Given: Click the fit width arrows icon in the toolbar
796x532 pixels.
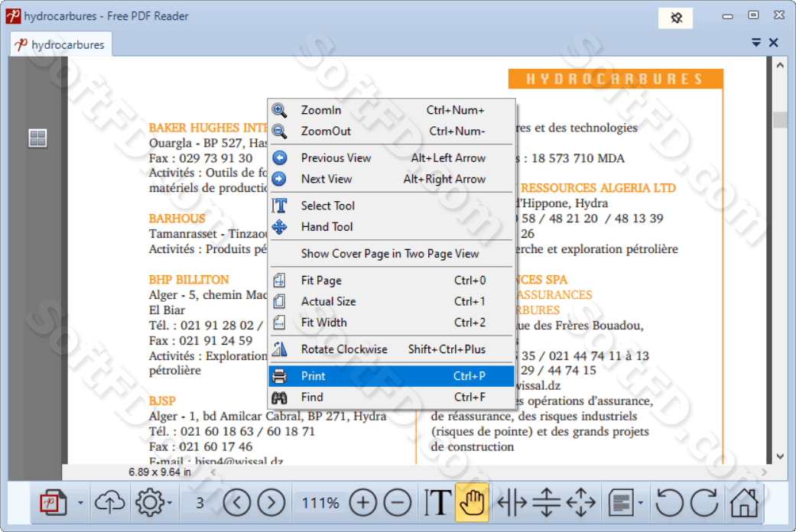Looking at the screenshot, I should pyautogui.click(x=512, y=502).
